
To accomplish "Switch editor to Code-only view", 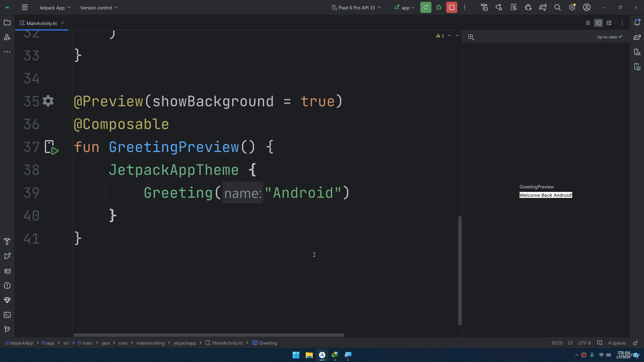I will [588, 23].
